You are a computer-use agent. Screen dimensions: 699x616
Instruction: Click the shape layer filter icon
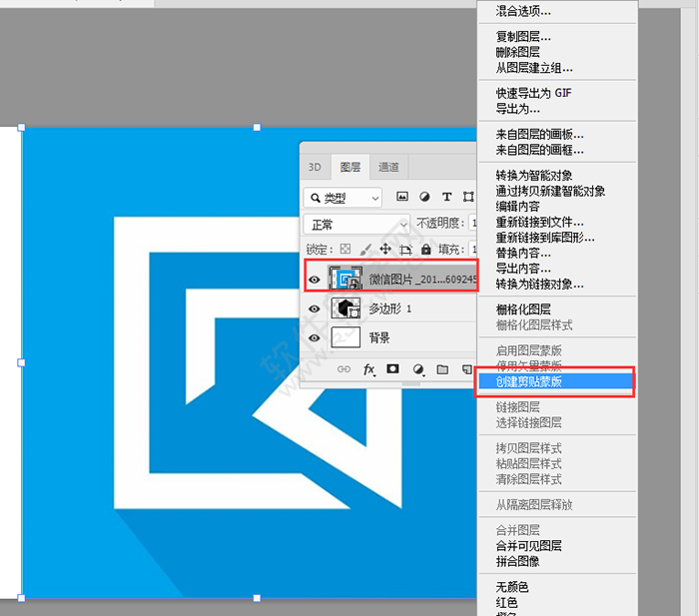468,197
